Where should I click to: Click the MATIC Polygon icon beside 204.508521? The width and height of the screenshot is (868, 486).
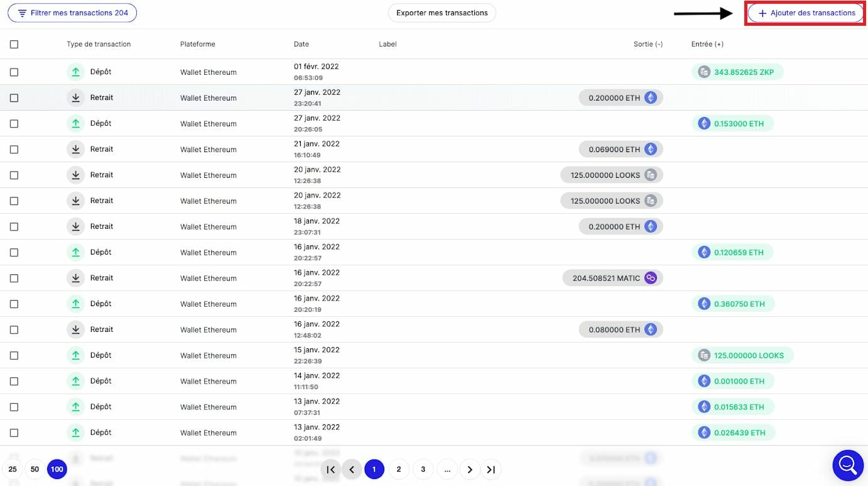651,278
